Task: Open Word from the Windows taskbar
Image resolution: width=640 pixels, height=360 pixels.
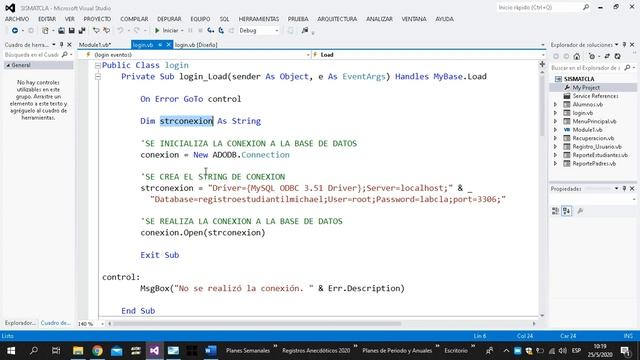Action: coord(211,351)
